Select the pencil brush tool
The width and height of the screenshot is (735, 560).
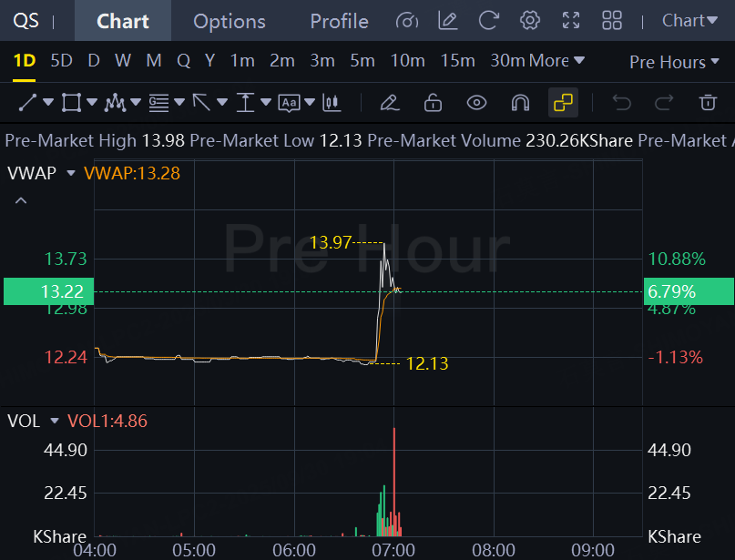pos(389,102)
